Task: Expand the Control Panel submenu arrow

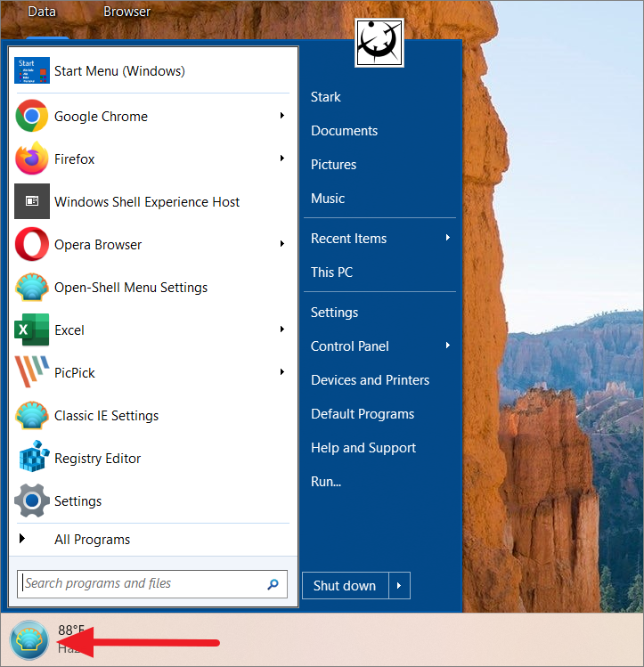Action: coord(448,346)
